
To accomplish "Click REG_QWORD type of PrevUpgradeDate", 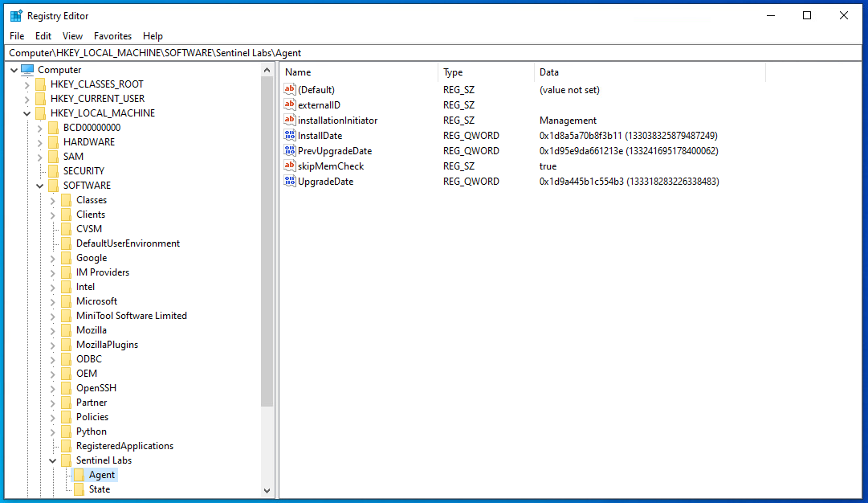I will click(471, 151).
